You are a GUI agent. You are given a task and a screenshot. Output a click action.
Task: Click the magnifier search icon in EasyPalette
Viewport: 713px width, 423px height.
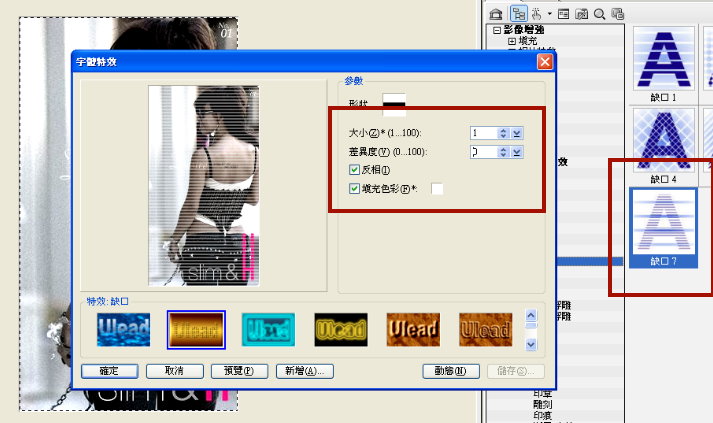(x=599, y=14)
